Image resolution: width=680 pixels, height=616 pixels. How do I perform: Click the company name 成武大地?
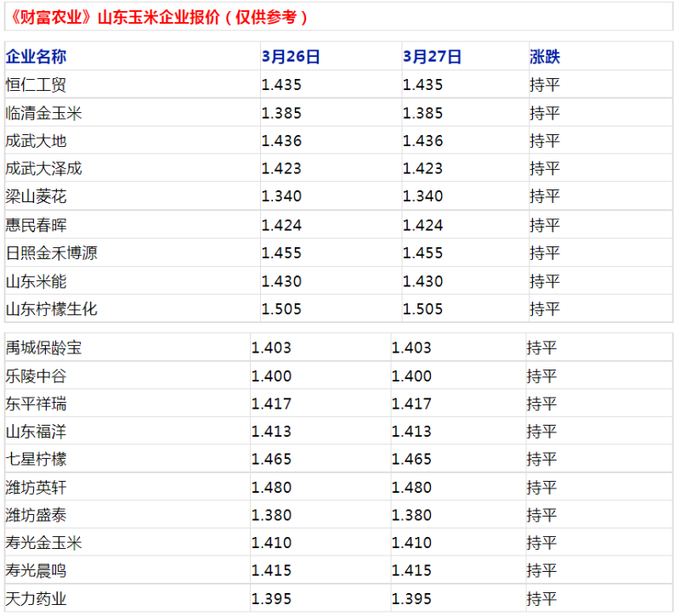(x=36, y=141)
